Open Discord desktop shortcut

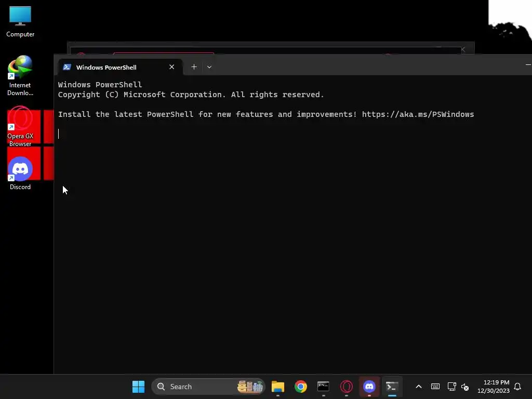[20, 174]
